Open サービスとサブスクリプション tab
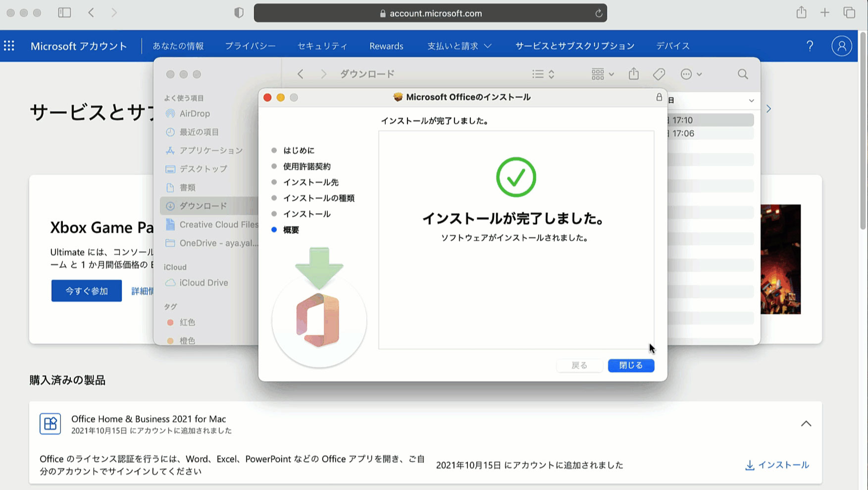868x490 pixels. coord(574,46)
